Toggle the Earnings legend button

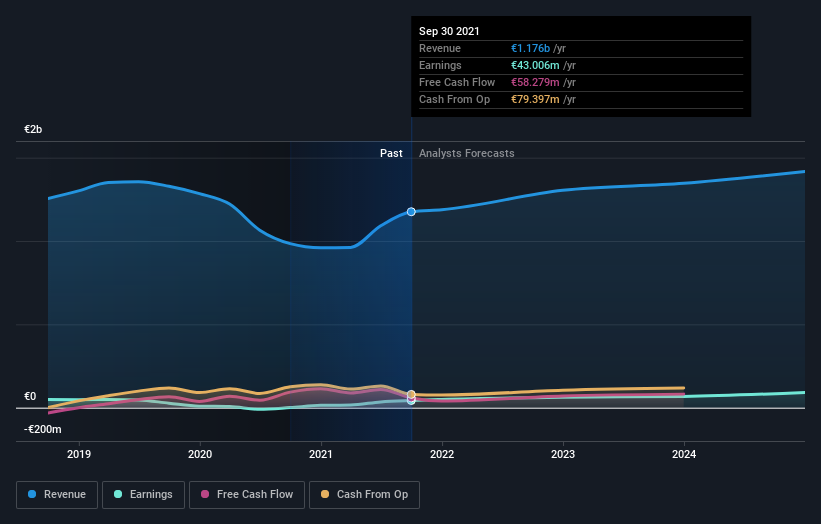143,495
